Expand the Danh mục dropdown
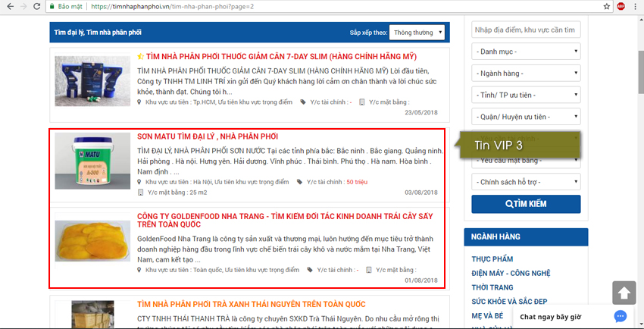This screenshot has width=644, height=329. [x=526, y=52]
